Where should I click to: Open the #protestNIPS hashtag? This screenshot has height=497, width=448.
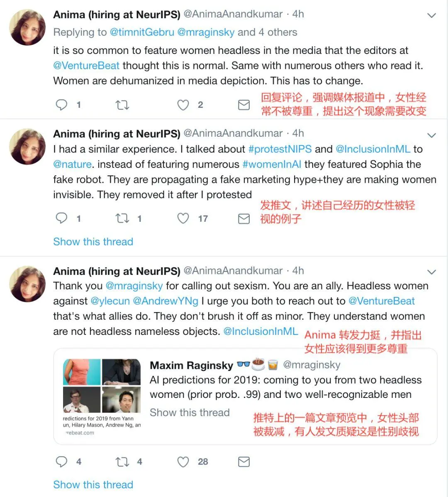pyautogui.click(x=280, y=149)
